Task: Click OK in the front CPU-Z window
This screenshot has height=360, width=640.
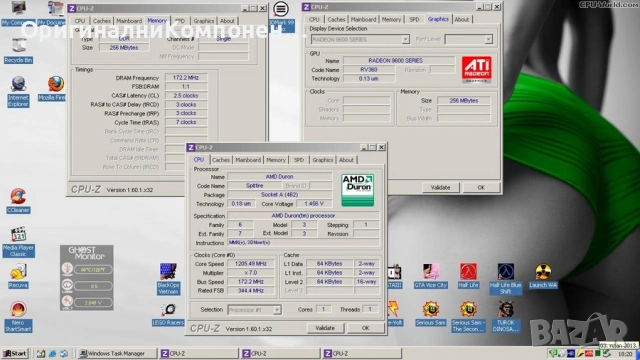Action: tap(365, 328)
